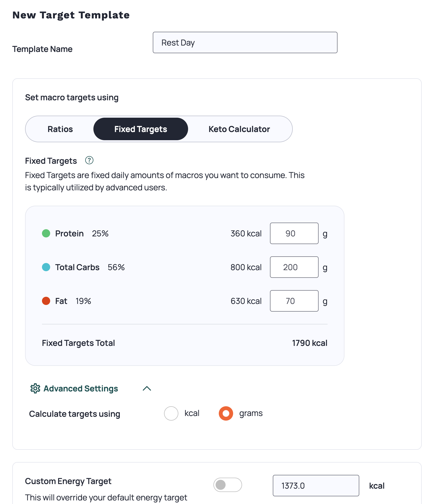Enable the Custom Energy Target switch
This screenshot has height=504, width=434.
228,485
